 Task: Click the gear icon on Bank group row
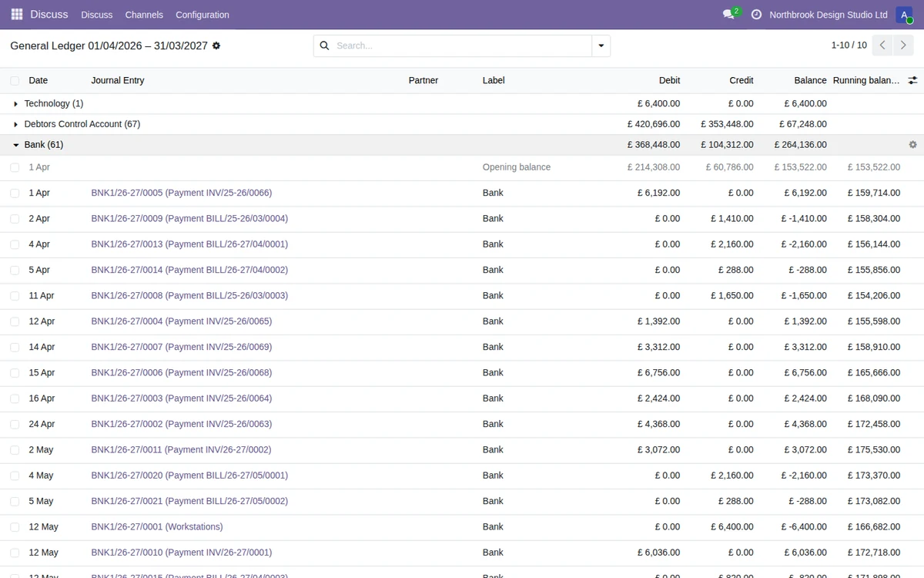(912, 145)
